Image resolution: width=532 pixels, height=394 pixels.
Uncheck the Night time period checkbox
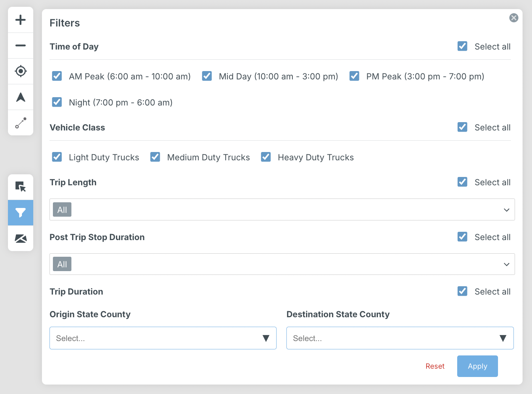tap(57, 102)
